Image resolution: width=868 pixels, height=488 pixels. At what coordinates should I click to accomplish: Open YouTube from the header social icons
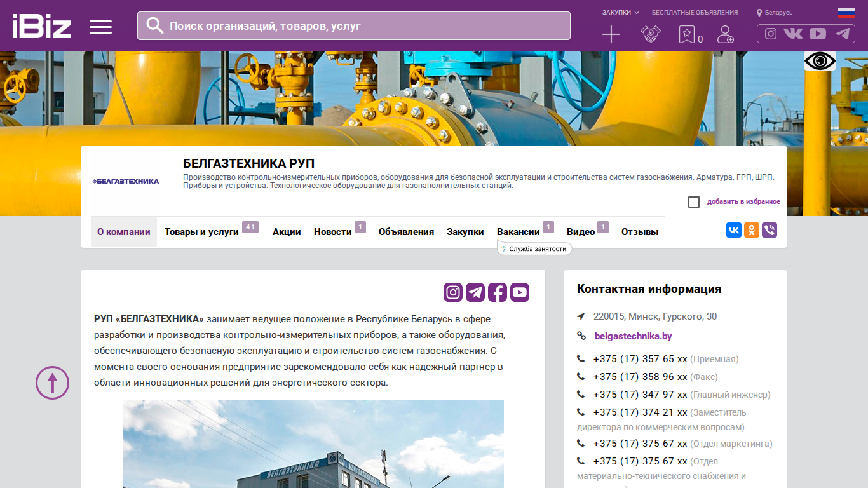click(x=818, y=34)
